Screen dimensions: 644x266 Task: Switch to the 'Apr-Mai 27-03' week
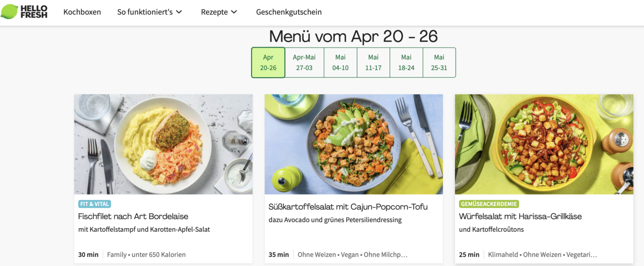click(x=304, y=62)
